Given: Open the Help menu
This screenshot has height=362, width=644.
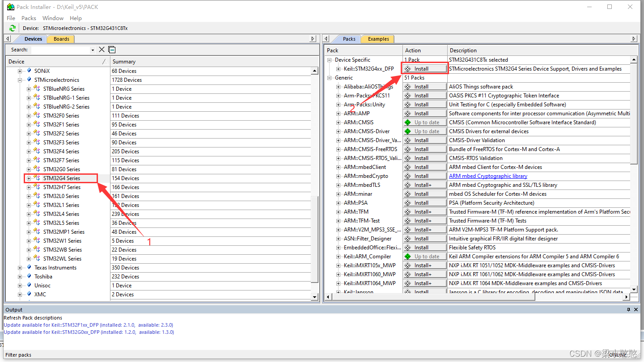Looking at the screenshot, I should pos(76,18).
